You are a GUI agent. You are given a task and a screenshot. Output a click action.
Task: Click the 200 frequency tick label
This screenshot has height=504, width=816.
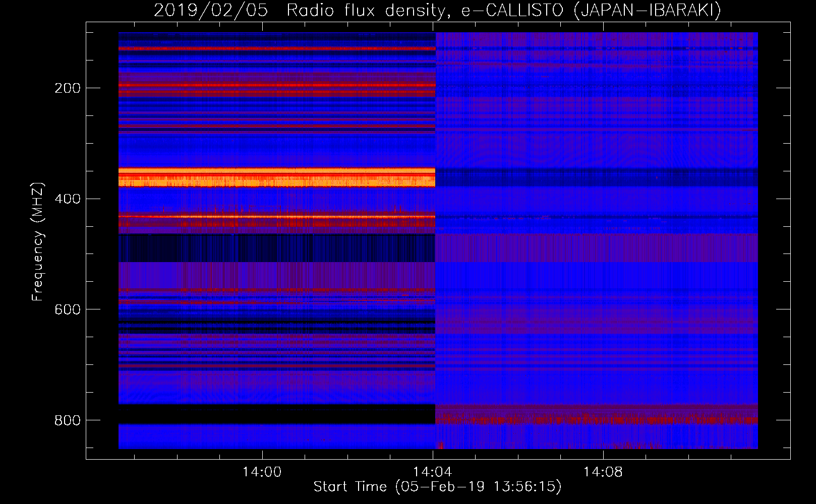coord(68,88)
